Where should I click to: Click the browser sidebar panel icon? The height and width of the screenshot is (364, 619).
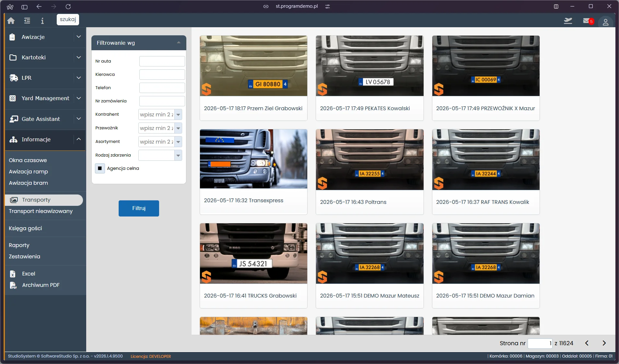pos(24,6)
